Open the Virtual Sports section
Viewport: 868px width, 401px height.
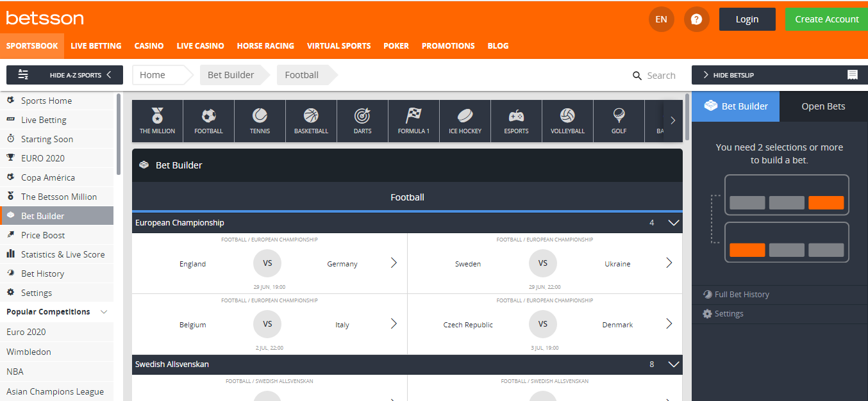tap(338, 46)
